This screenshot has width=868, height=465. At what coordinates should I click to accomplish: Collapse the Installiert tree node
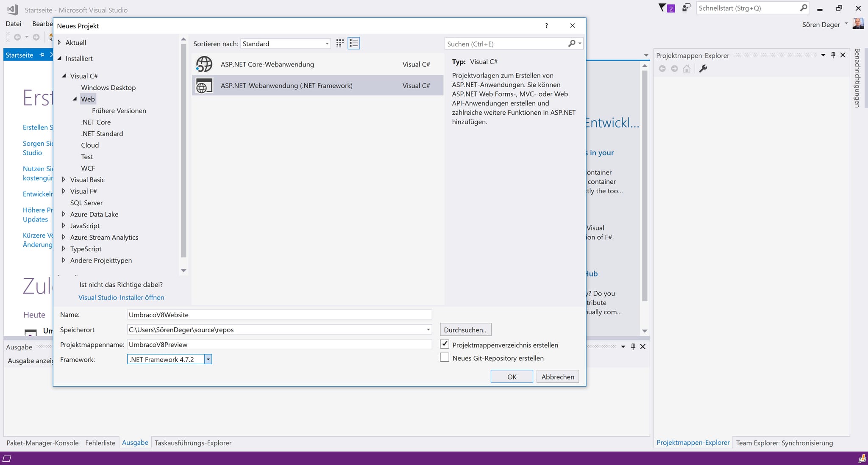click(x=59, y=58)
